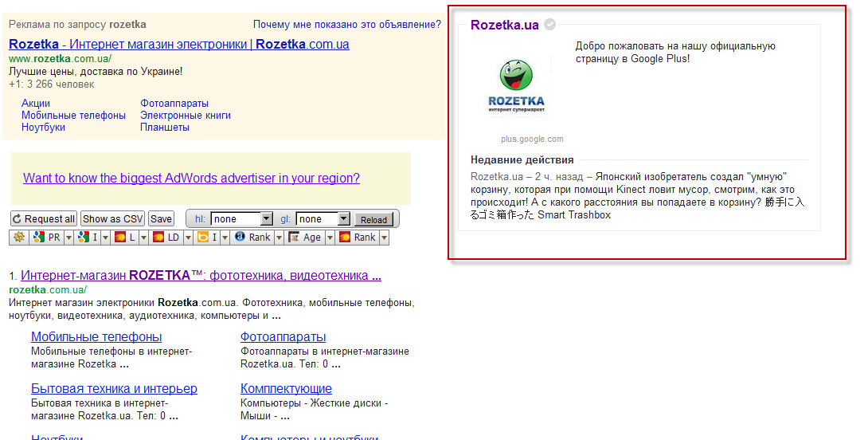The image size is (868, 440).
Task: Expand the arrow next to Age
Action: (330, 238)
